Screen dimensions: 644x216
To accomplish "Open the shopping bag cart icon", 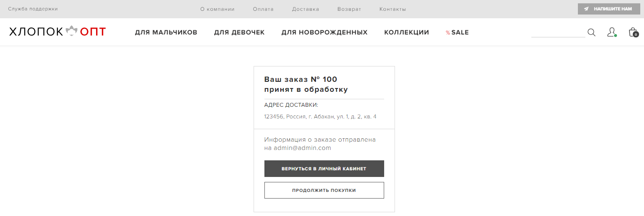I will pyautogui.click(x=633, y=32).
